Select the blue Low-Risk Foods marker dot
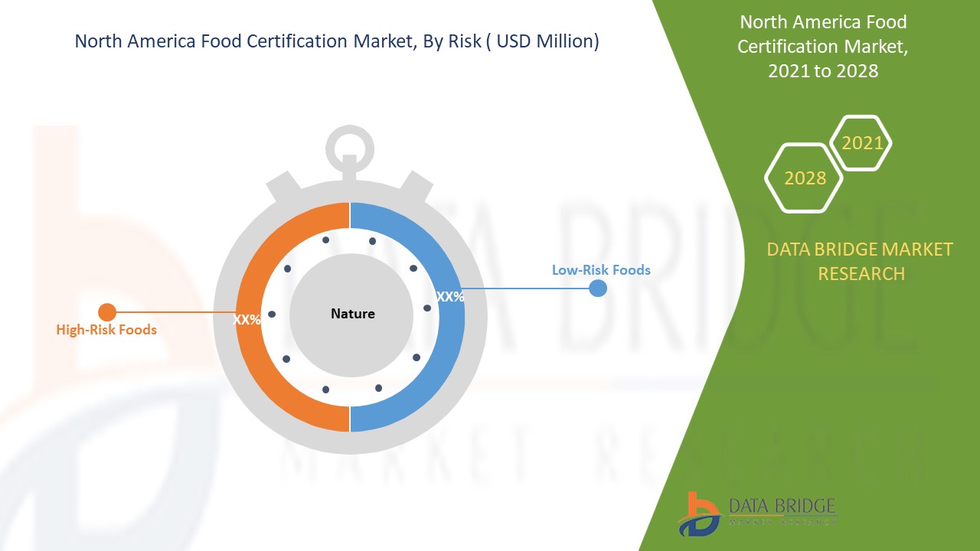This screenshot has height=551, width=980. pyautogui.click(x=596, y=288)
